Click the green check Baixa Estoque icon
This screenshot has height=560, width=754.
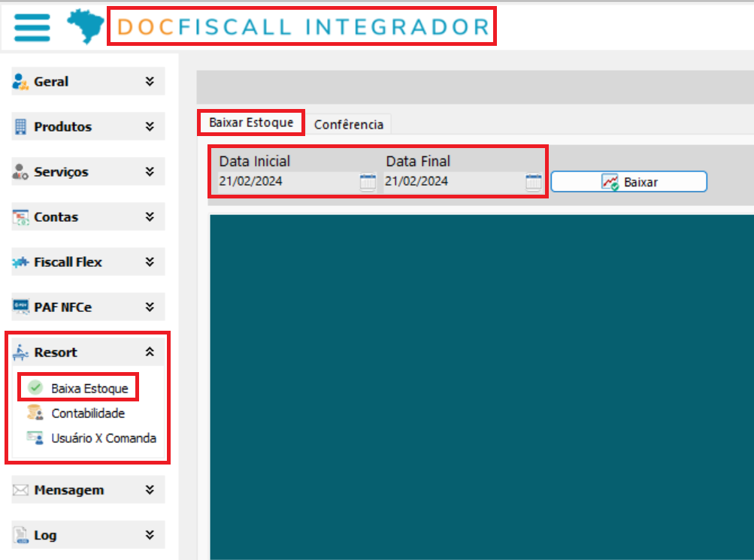35,387
